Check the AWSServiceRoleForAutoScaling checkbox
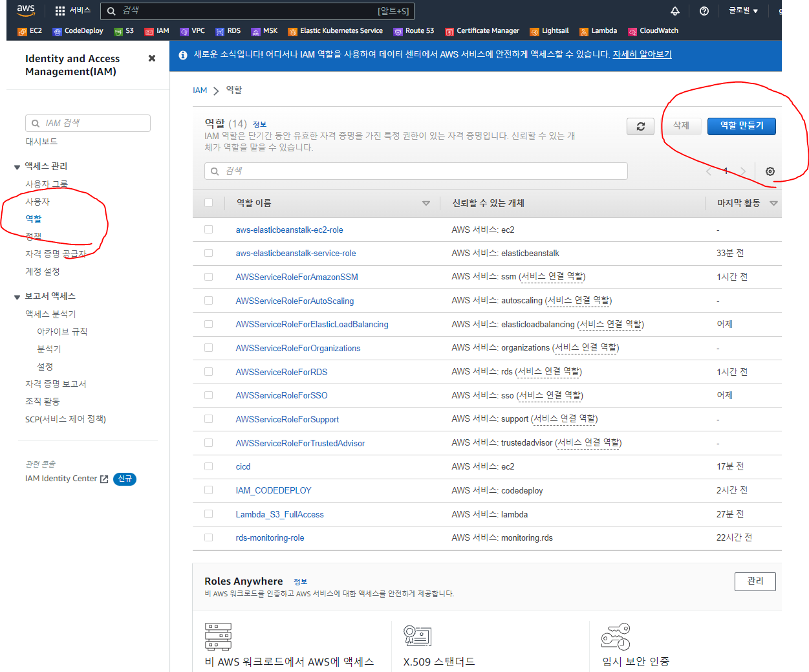This screenshot has width=809, height=672. (208, 300)
